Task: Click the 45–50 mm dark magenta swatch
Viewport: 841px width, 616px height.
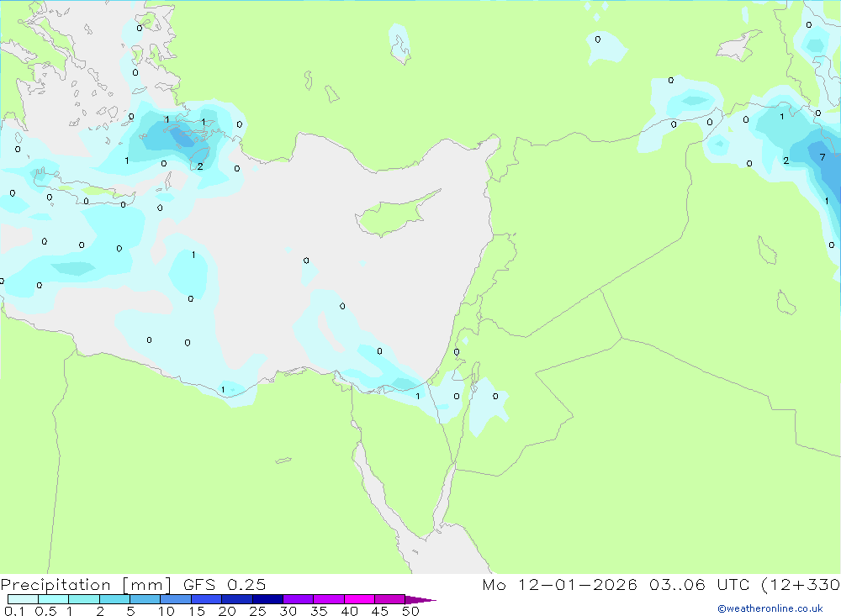Action: [390, 599]
